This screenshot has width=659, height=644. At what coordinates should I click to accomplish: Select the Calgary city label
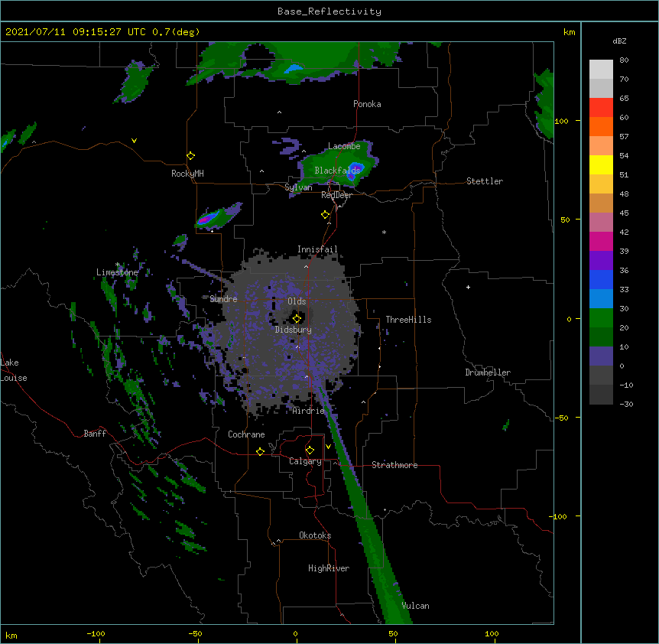coord(305,461)
